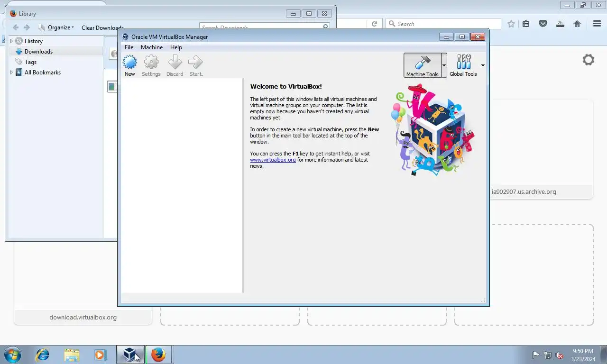Click the network tray icon
This screenshot has width=607, height=364.
click(548, 355)
